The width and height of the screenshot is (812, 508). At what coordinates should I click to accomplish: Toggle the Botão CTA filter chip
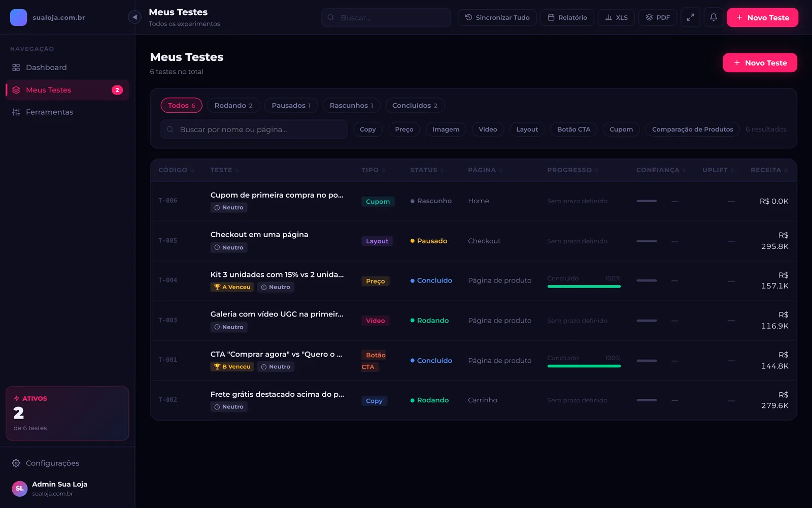point(573,130)
